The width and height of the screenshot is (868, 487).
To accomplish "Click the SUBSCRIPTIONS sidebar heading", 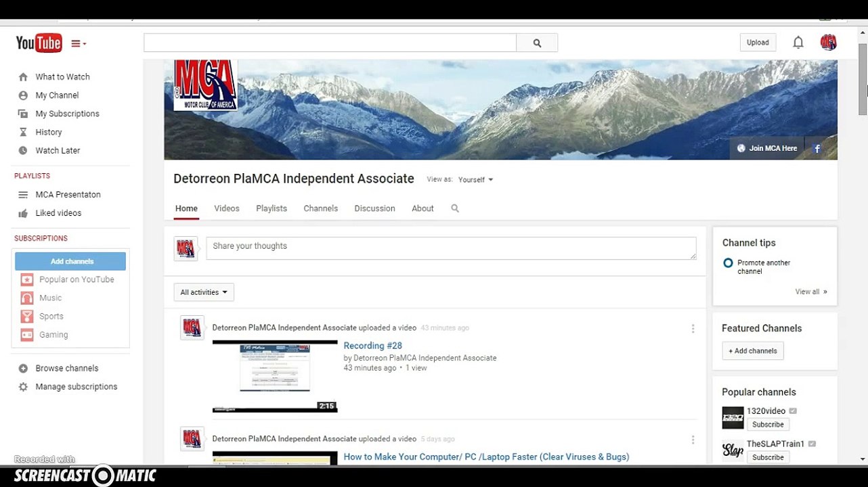I will [x=41, y=239].
